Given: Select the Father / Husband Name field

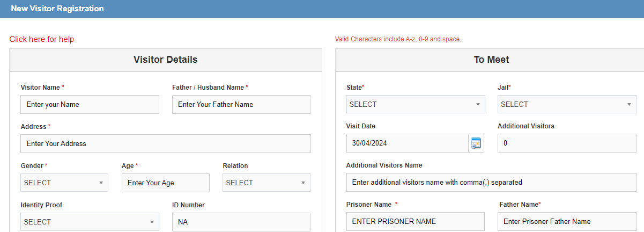Looking at the screenshot, I should (x=241, y=104).
